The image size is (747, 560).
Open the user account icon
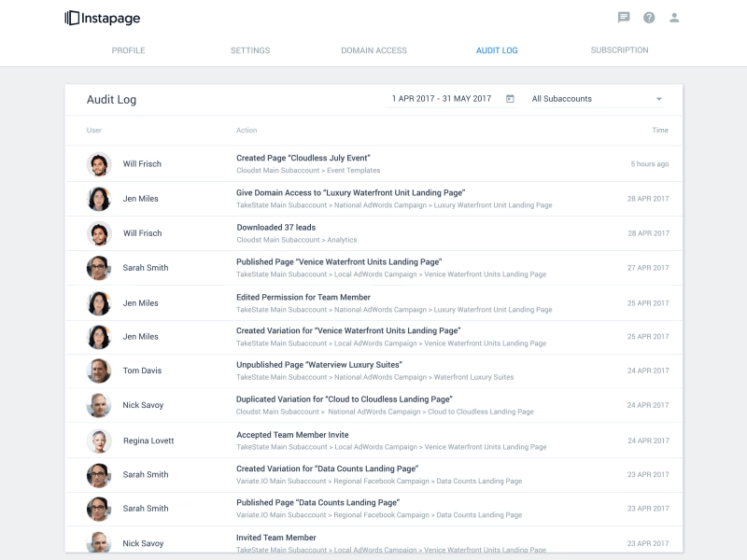[674, 18]
